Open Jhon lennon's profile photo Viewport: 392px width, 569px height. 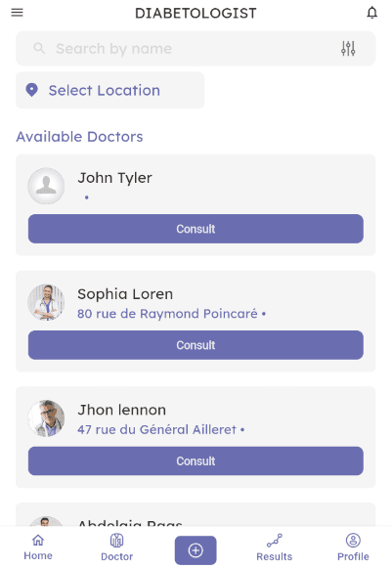(x=46, y=418)
